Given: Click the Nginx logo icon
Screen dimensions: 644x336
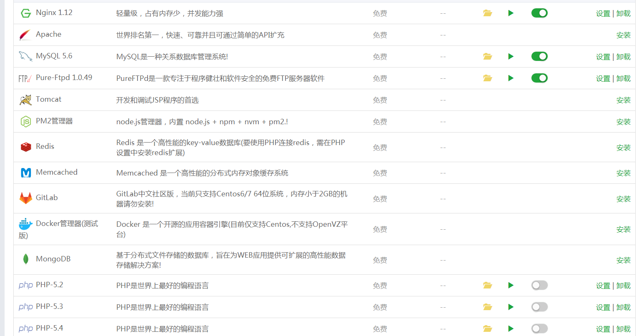Looking at the screenshot, I should point(26,13).
